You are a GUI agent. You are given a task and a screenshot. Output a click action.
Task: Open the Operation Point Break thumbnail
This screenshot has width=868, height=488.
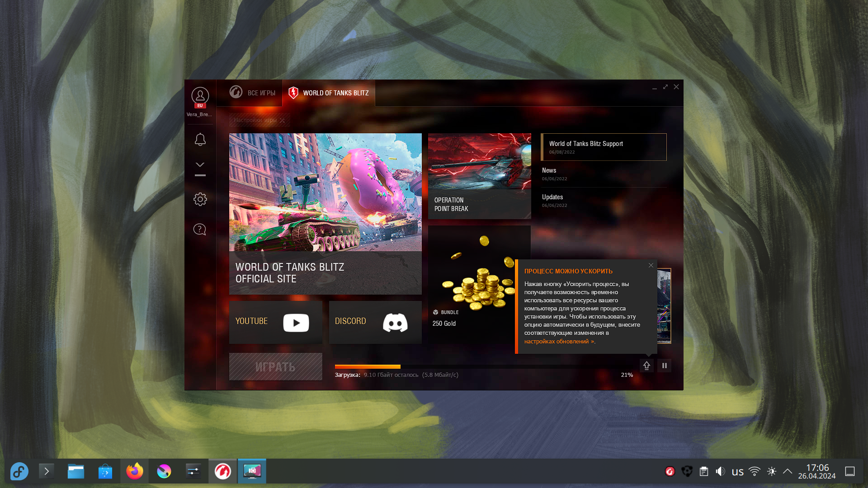479,162
